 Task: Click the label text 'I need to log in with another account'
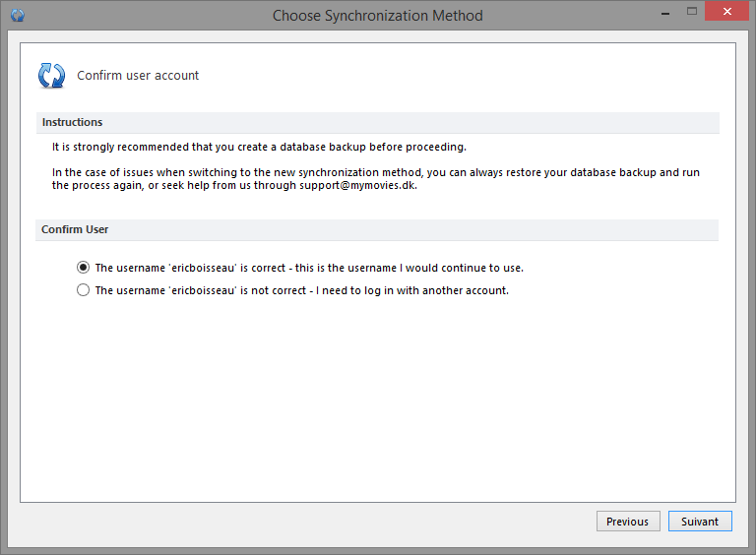[411, 290]
